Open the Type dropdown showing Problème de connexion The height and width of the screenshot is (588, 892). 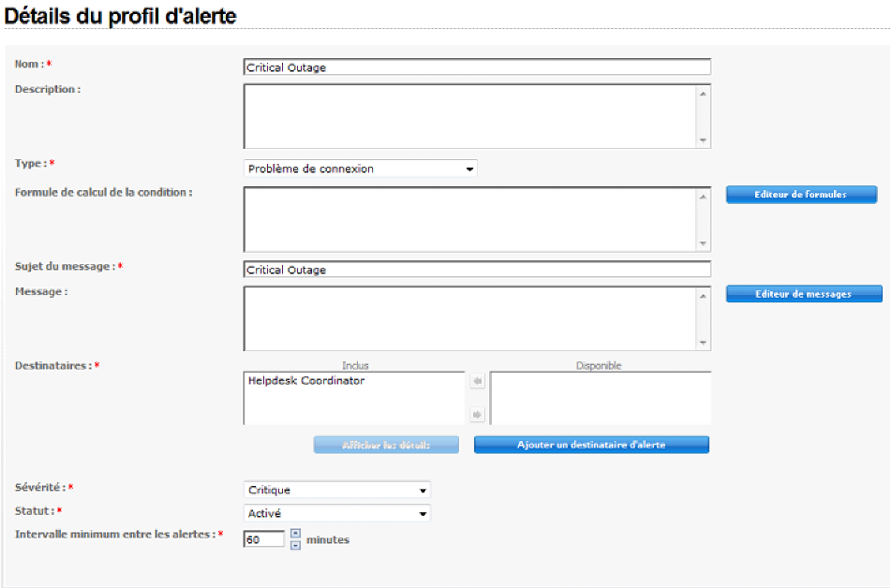[x=361, y=169]
